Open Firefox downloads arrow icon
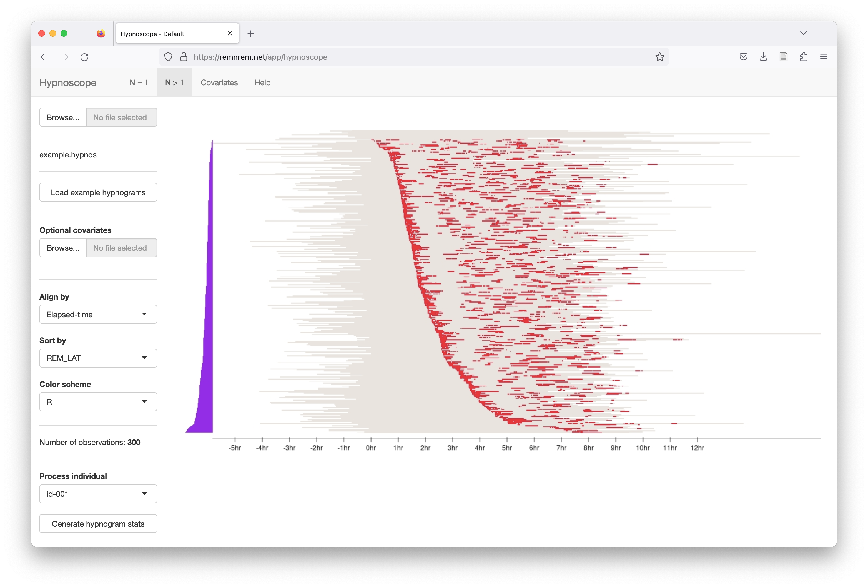 point(763,57)
